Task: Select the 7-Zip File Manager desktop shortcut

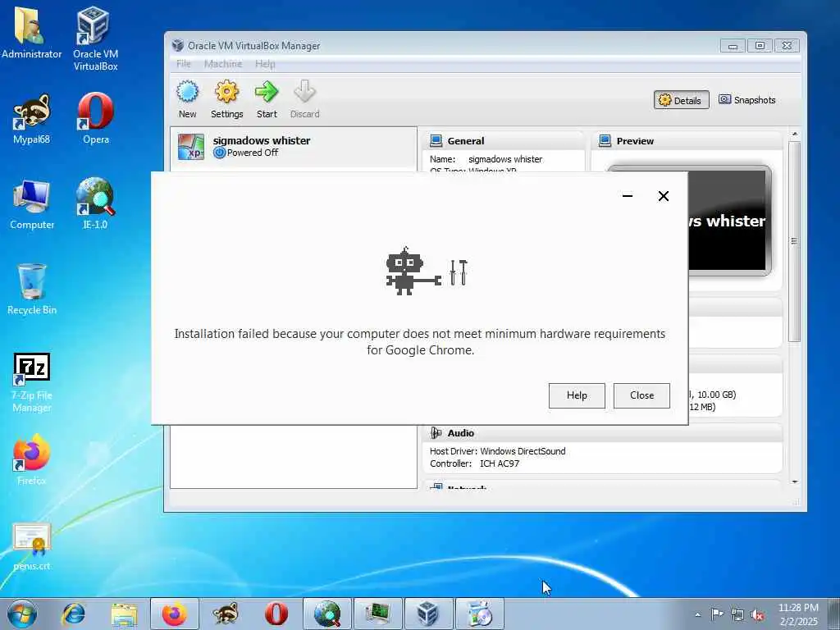Action: pos(32,382)
